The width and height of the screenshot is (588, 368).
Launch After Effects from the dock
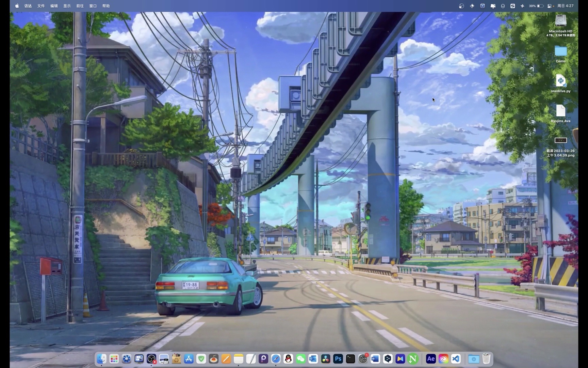[x=431, y=359]
